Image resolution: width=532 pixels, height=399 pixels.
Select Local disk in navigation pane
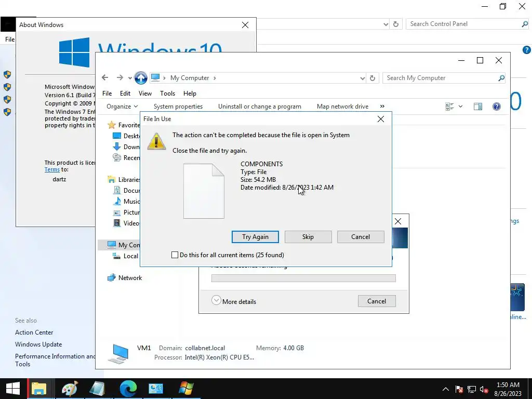tap(126, 256)
